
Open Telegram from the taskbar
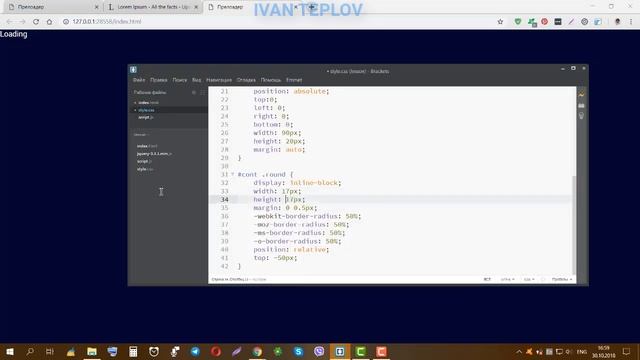[195, 351]
